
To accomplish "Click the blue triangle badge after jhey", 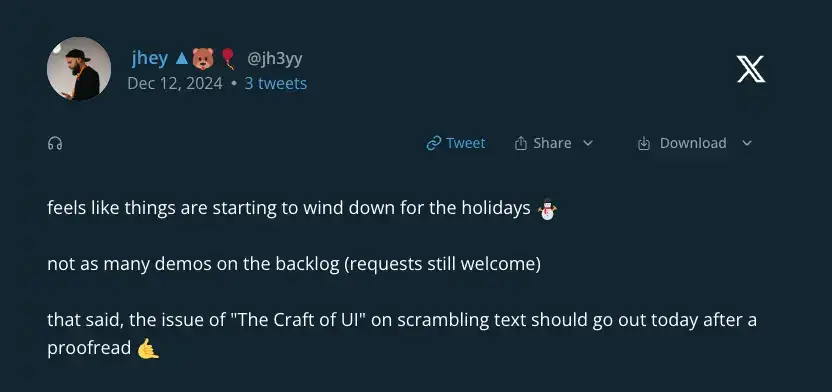I will coord(181,58).
